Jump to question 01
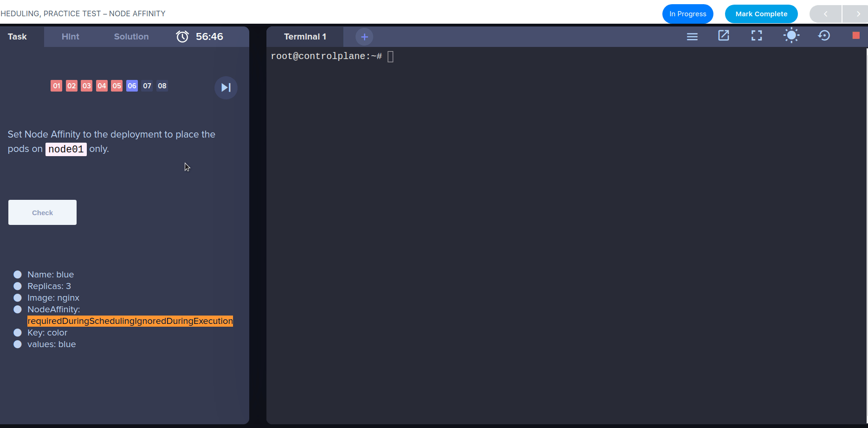The width and height of the screenshot is (868, 428). click(57, 86)
